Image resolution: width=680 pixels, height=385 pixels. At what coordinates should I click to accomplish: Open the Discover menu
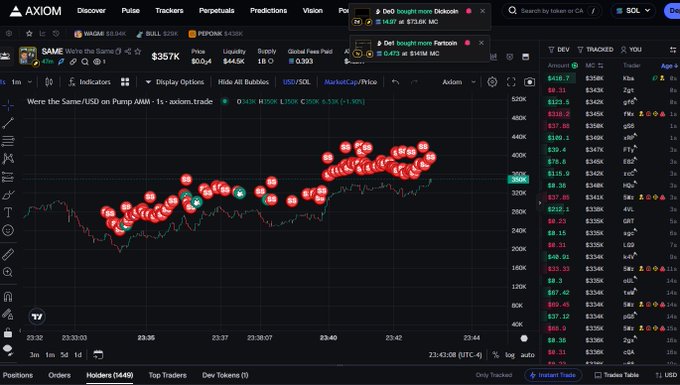coord(91,11)
